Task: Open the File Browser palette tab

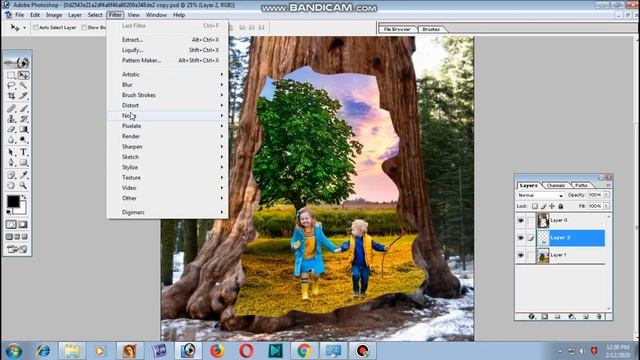Action: click(397, 29)
